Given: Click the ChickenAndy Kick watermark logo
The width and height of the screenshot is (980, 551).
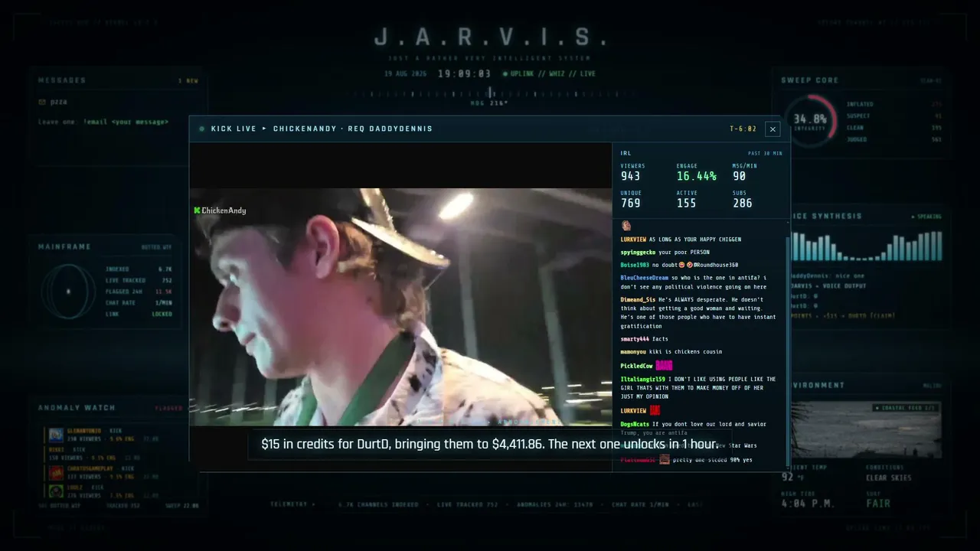Looking at the screenshot, I should (220, 210).
